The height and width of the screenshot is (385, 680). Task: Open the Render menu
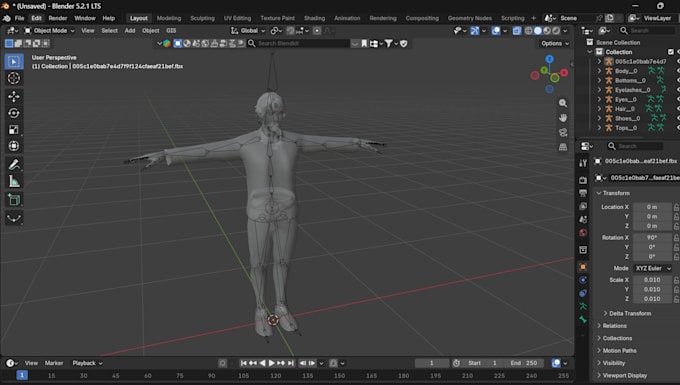[x=58, y=18]
